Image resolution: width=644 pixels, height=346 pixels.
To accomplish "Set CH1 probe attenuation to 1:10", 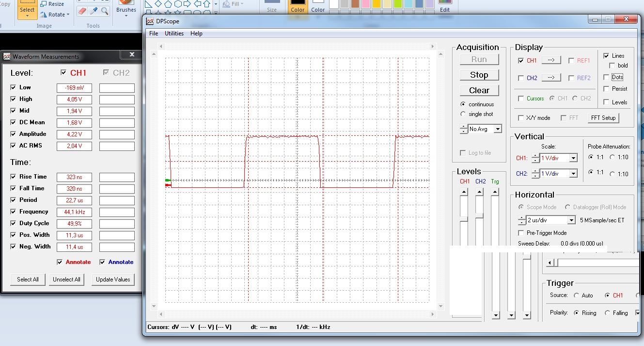I will 613,157.
